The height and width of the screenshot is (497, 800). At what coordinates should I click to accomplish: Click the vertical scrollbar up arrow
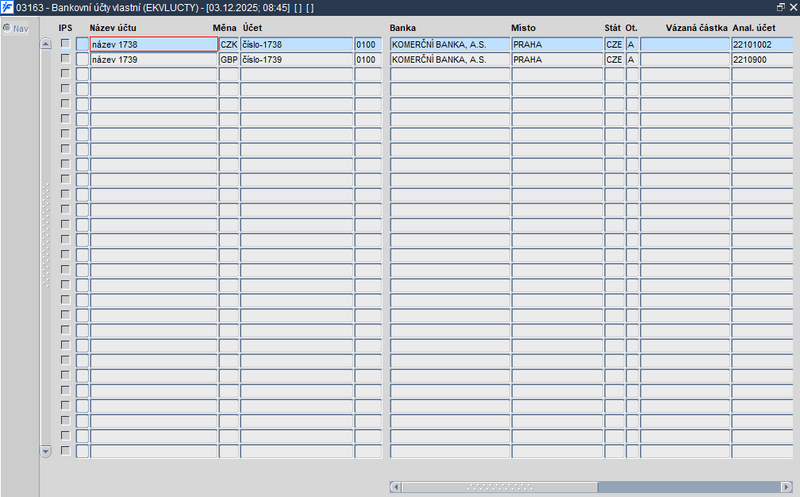tap(46, 44)
